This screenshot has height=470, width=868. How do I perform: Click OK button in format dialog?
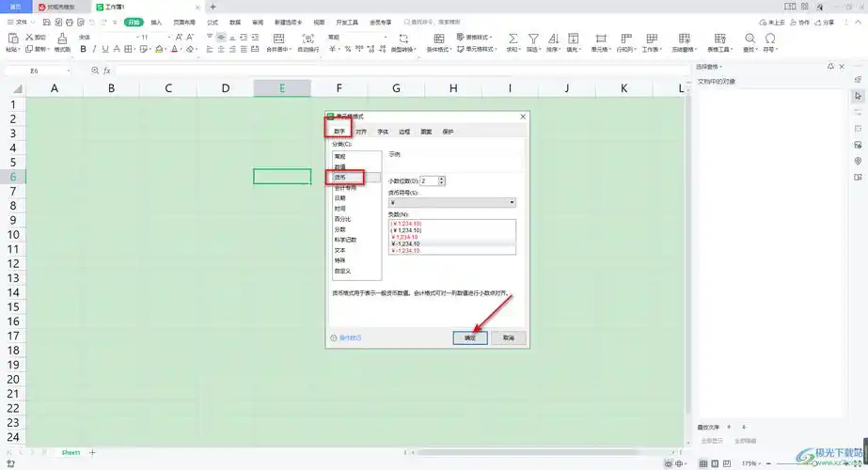470,337
